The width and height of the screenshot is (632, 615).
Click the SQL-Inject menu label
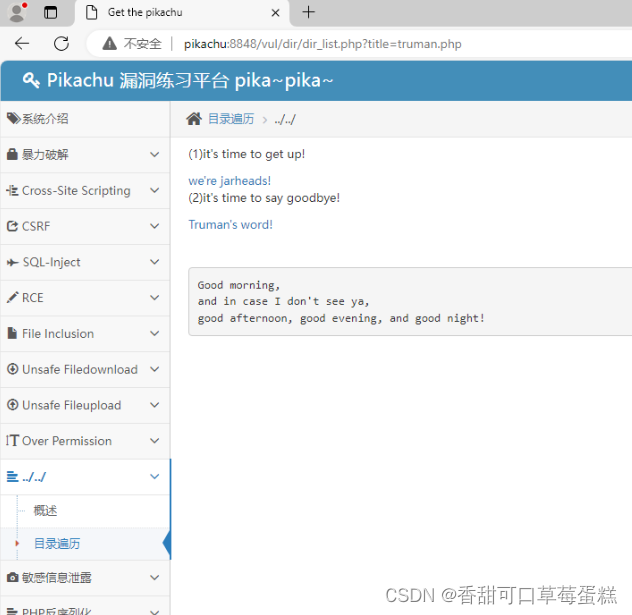[x=52, y=262]
